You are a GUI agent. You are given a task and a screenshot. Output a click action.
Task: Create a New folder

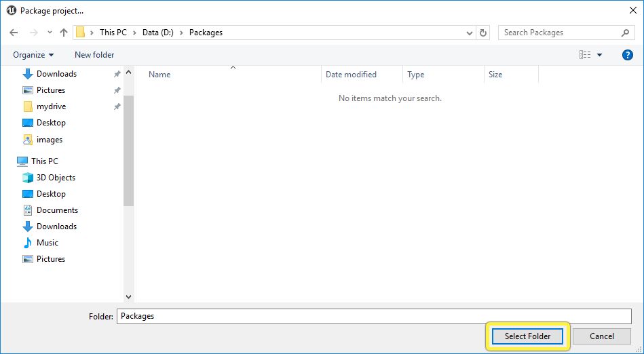pyautogui.click(x=94, y=55)
